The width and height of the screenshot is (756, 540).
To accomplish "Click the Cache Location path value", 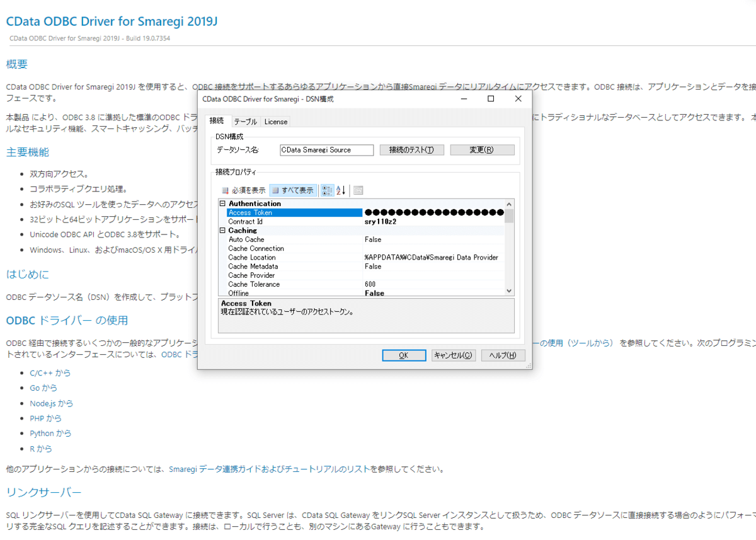I will [x=432, y=257].
